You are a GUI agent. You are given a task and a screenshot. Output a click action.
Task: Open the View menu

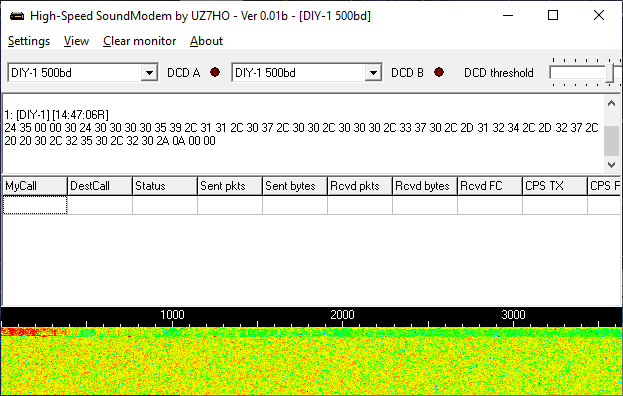pos(76,41)
